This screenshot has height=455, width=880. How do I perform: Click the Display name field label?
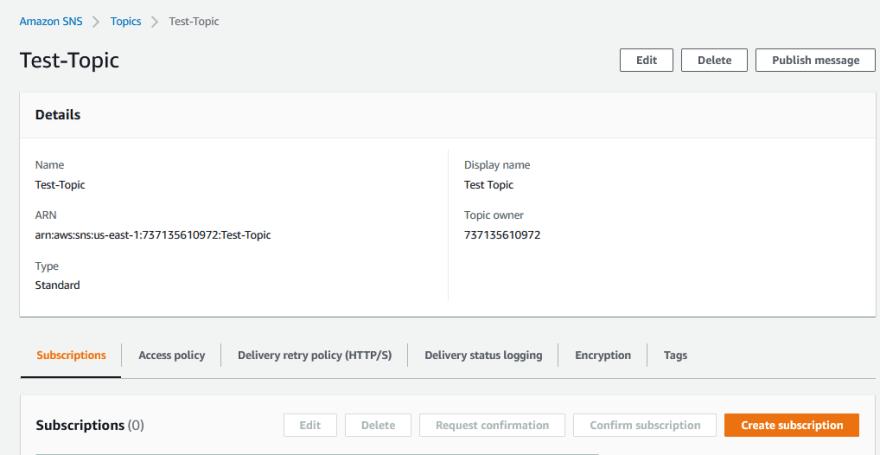tap(497, 165)
